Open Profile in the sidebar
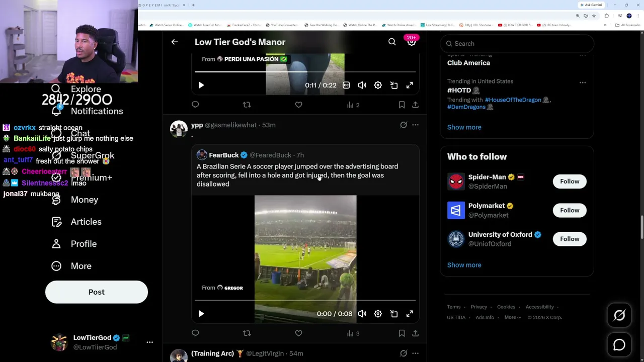644x362 pixels. click(x=73, y=244)
